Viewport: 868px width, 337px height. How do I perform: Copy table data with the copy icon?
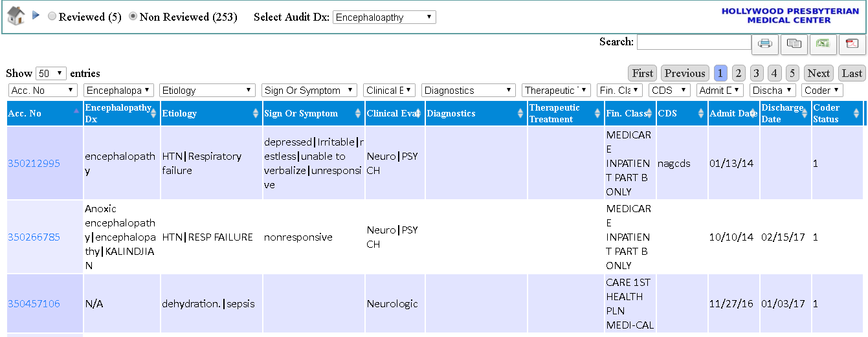794,43
